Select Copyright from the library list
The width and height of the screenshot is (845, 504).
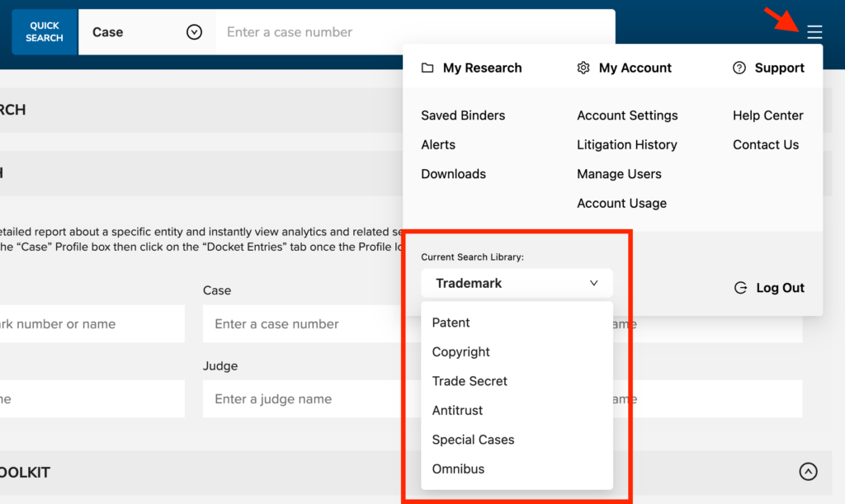(x=460, y=351)
